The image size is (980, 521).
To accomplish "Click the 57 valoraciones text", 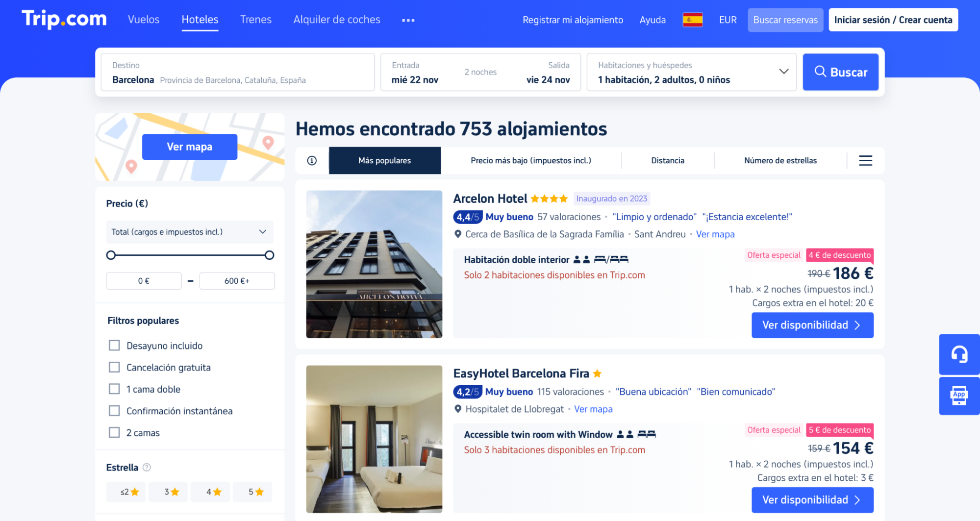I will [x=569, y=217].
